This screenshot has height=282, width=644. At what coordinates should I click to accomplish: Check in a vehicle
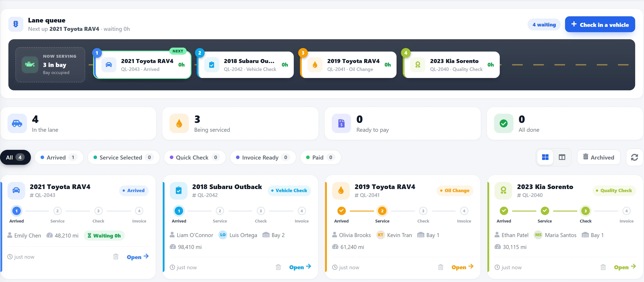pyautogui.click(x=600, y=24)
